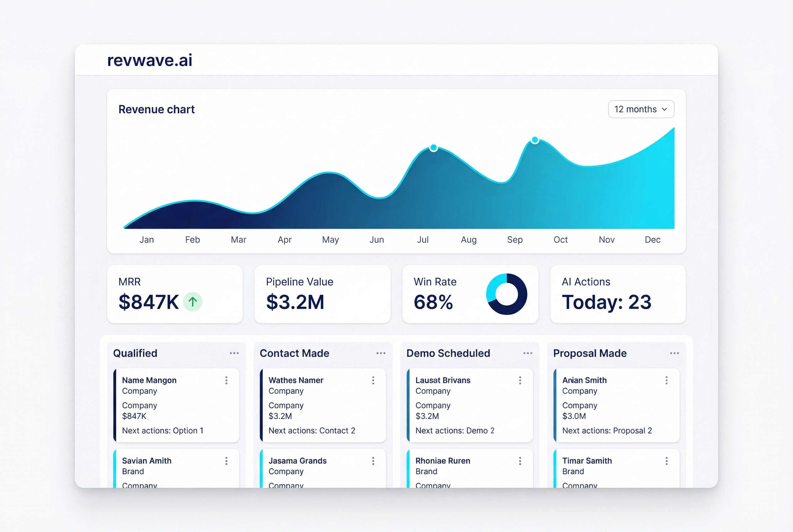Open the Anian Smith card menu
The height and width of the screenshot is (532, 793).
(x=667, y=380)
